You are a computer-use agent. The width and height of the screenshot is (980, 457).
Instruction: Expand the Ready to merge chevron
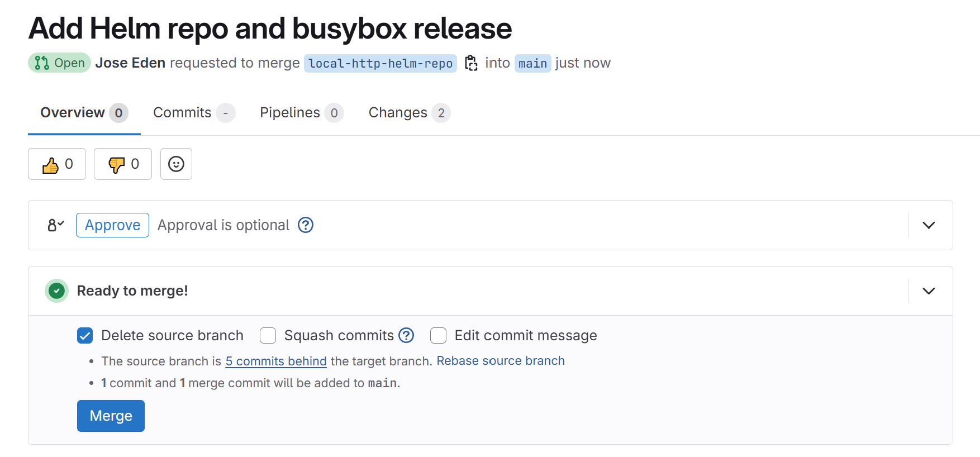929,291
